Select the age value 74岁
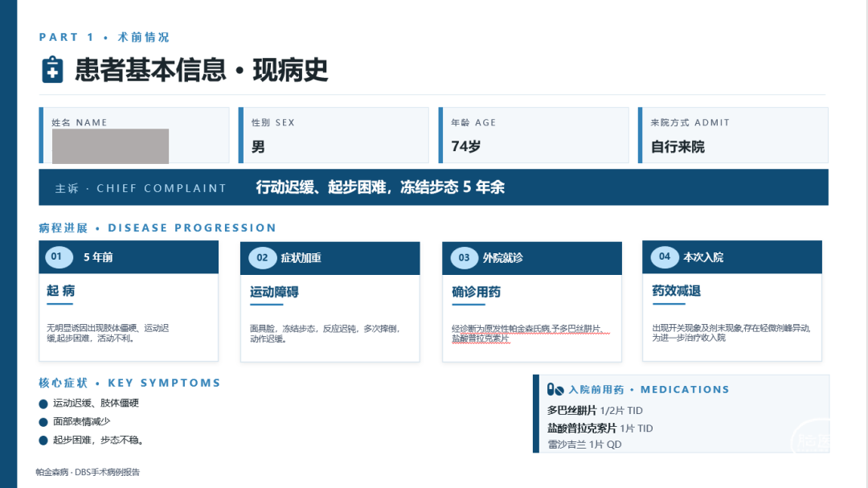This screenshot has width=868, height=488. 465,146
